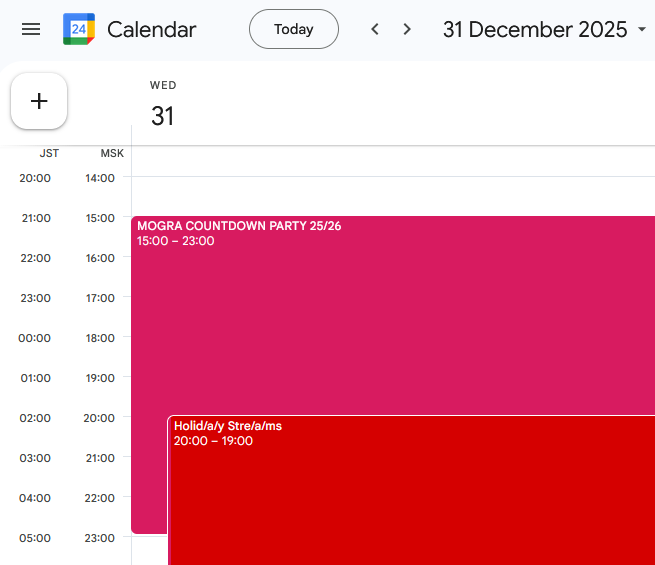Click the WED weekday label
This screenshot has height=565, width=655.
coord(163,85)
